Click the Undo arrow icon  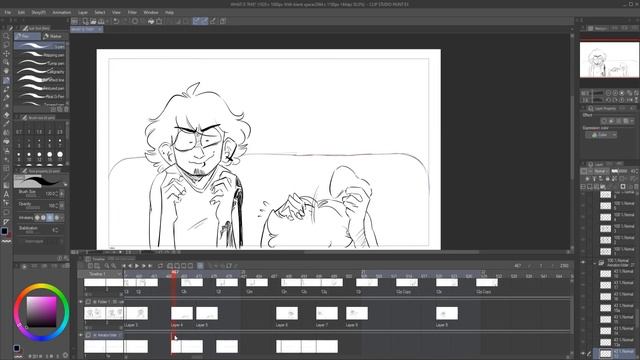tap(116, 21)
